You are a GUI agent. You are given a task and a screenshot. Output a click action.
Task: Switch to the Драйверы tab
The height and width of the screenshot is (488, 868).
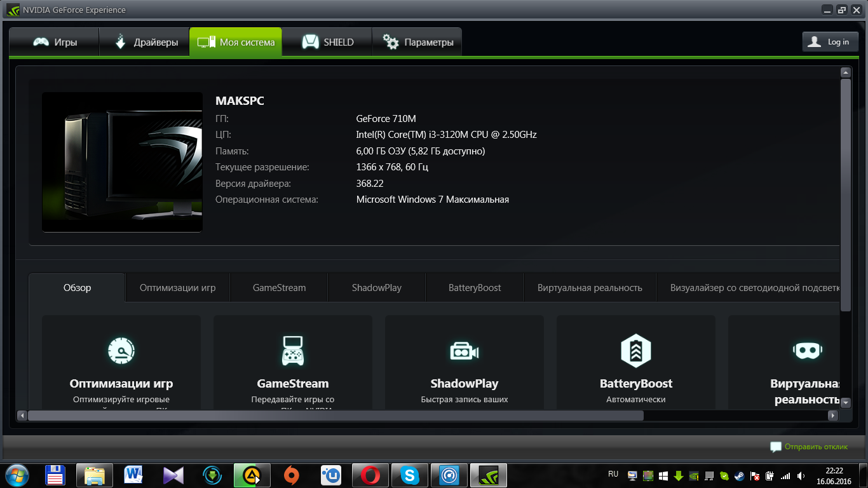145,43
